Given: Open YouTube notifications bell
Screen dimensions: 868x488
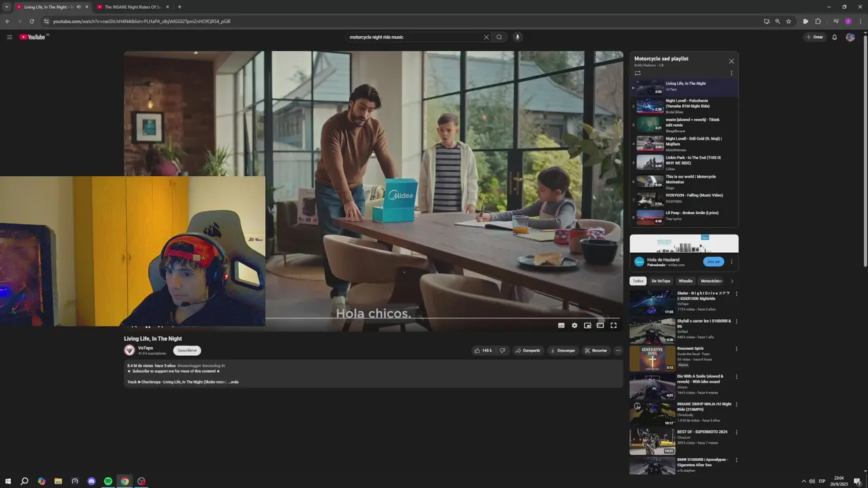Looking at the screenshot, I should pos(835,37).
